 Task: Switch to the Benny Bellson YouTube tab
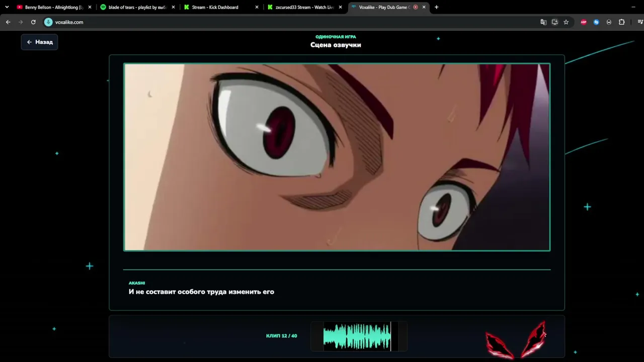point(54,7)
